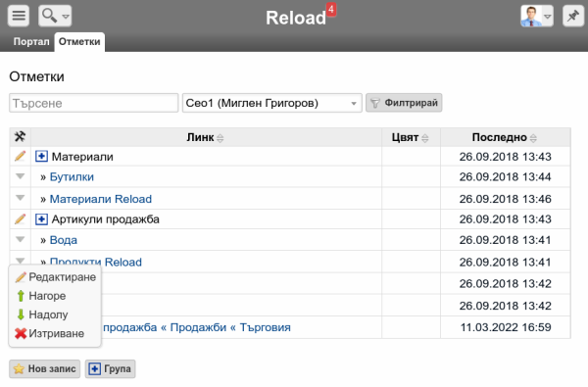Click the Група add group button
The width and height of the screenshot is (588, 387).
(x=110, y=369)
